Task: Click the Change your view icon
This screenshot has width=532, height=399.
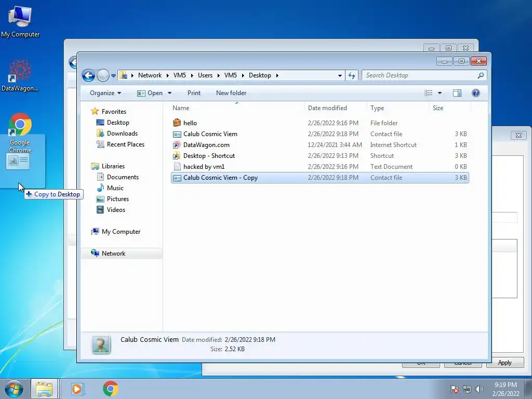Action: click(x=429, y=93)
